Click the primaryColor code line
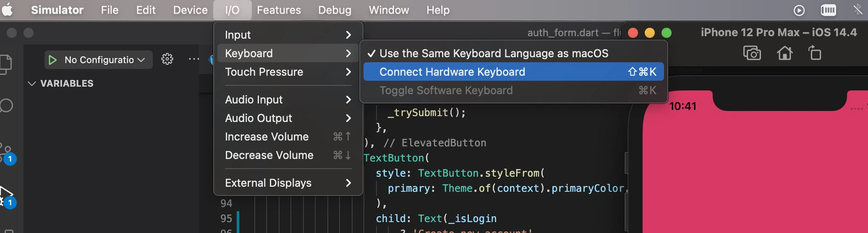Screen dimensions: 868x233 pyautogui.click(x=508, y=188)
